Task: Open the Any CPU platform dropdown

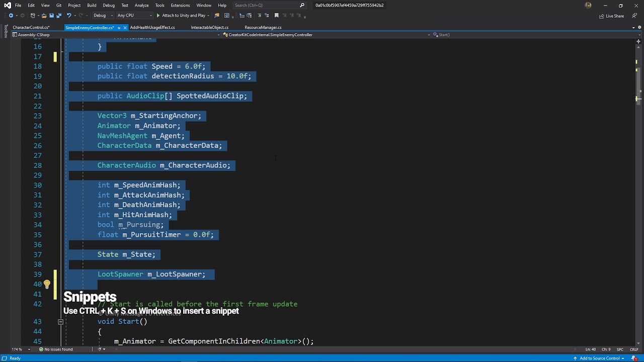Action: 134,16
